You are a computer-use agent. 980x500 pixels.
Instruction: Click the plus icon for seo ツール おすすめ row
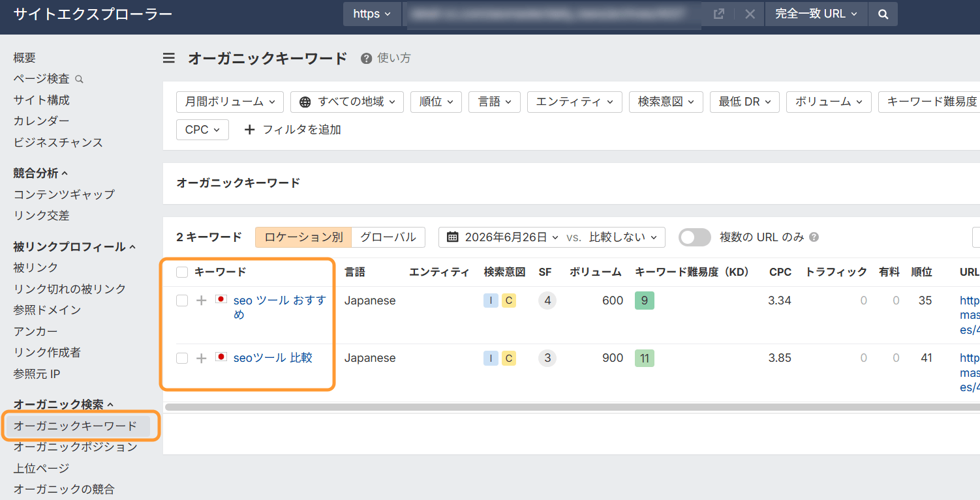[202, 301]
